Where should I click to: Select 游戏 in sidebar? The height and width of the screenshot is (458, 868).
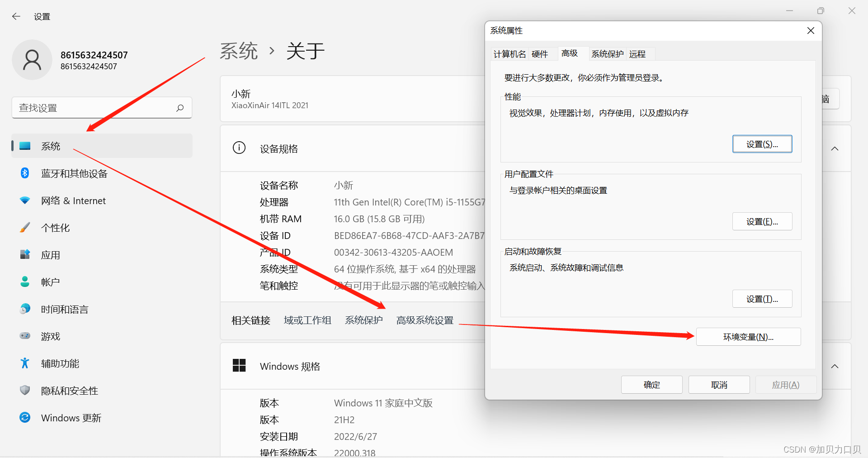(x=102, y=336)
